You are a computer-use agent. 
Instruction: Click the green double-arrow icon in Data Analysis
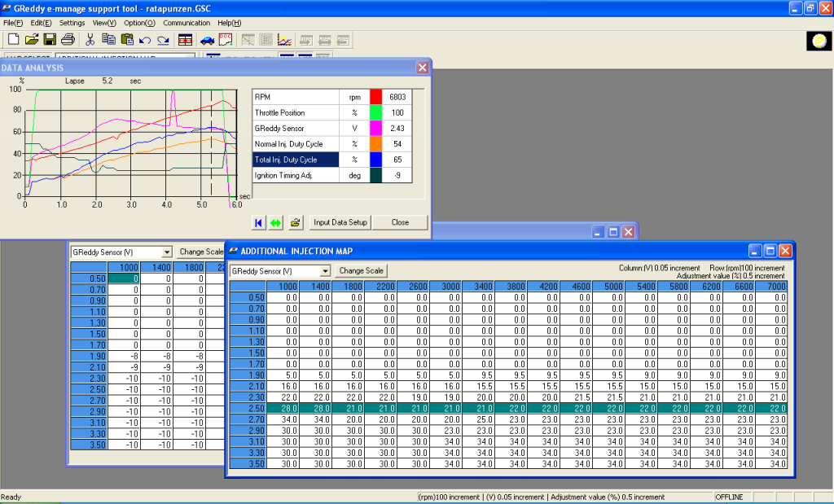pyautogui.click(x=275, y=223)
